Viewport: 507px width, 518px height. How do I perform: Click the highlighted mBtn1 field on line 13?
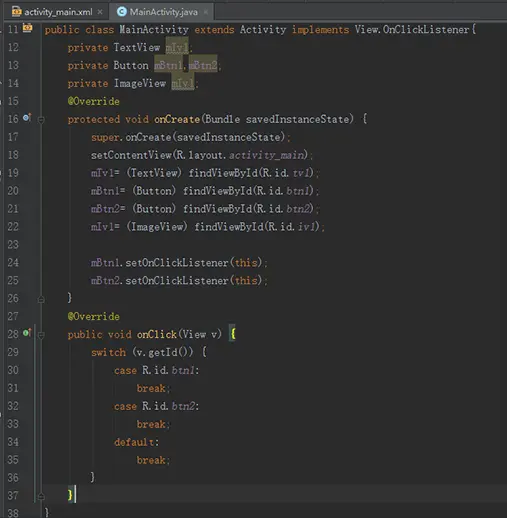[x=168, y=66]
